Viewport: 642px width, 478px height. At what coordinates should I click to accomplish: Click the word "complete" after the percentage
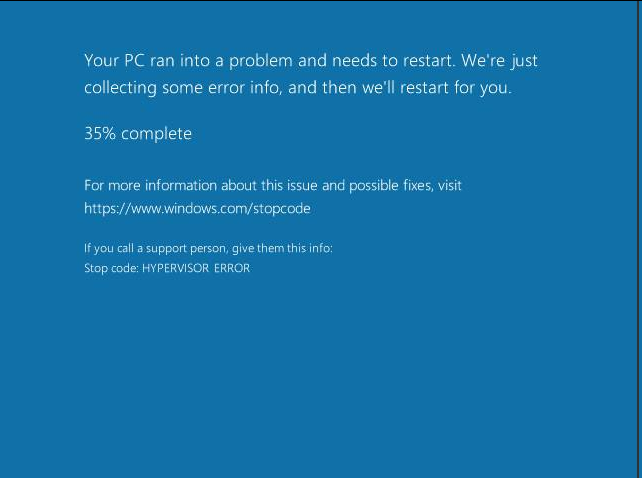[156, 133]
